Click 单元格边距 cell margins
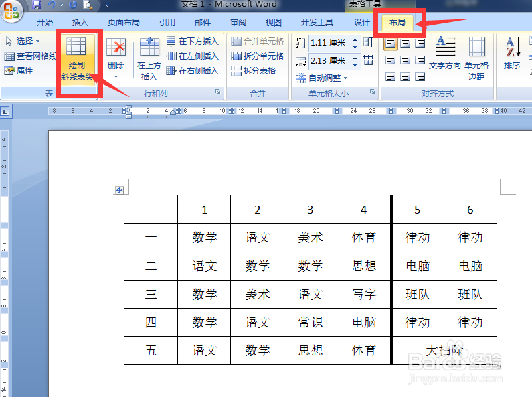 (x=476, y=58)
